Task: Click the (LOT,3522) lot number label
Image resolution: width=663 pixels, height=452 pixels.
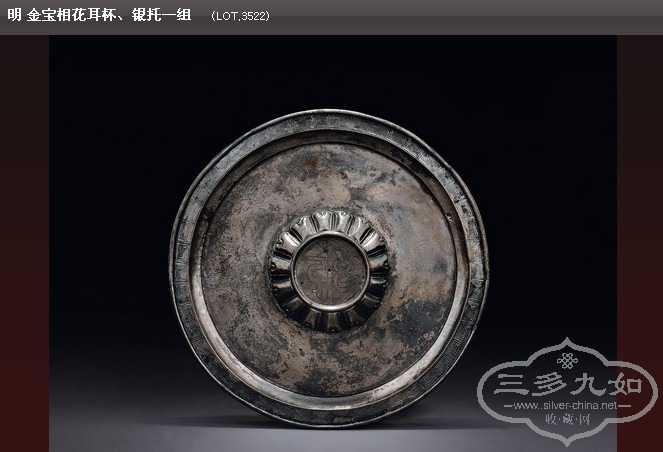Action: pyautogui.click(x=240, y=17)
